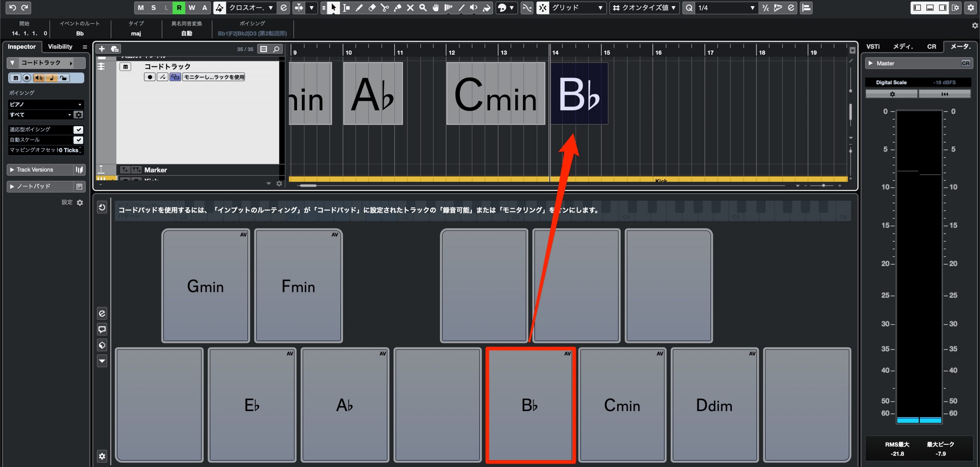Click the 設定 setup button in Inspector
The width and height of the screenshot is (980, 467).
point(72,202)
